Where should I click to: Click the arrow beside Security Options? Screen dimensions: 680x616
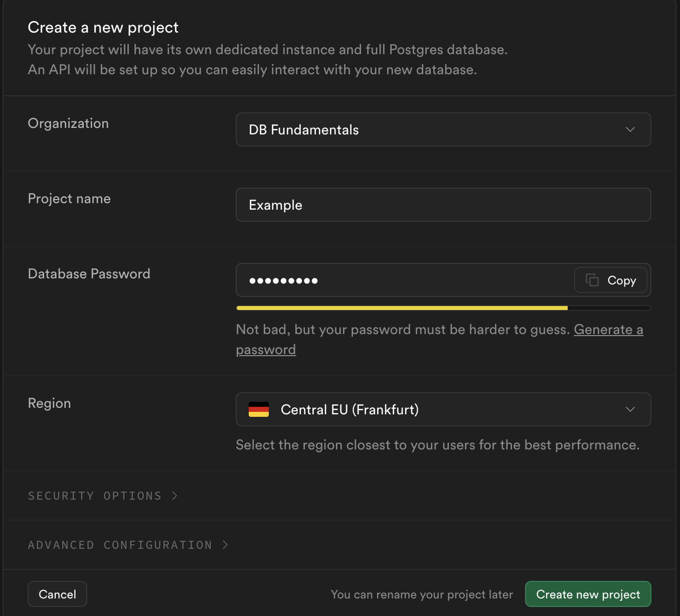[175, 496]
